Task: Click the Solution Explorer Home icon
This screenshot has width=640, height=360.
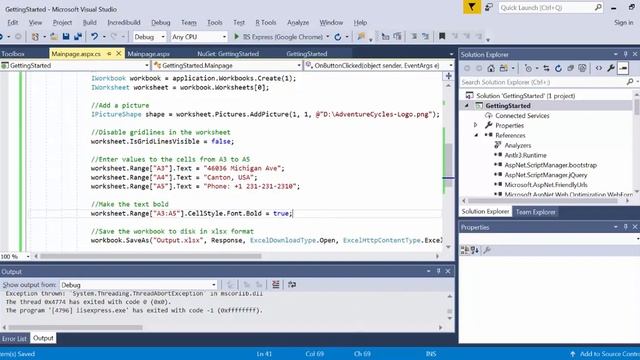Action: [491, 68]
